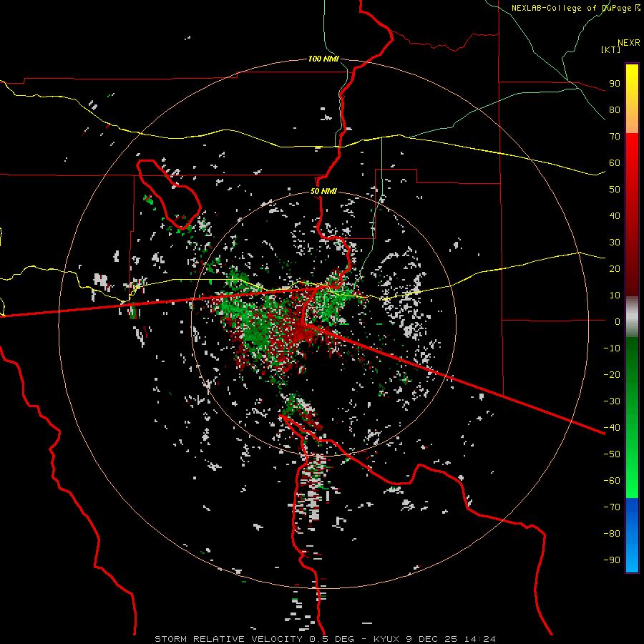Click the '100 NMI' range ring label
Screen dimensions: 644x644
pos(323,59)
